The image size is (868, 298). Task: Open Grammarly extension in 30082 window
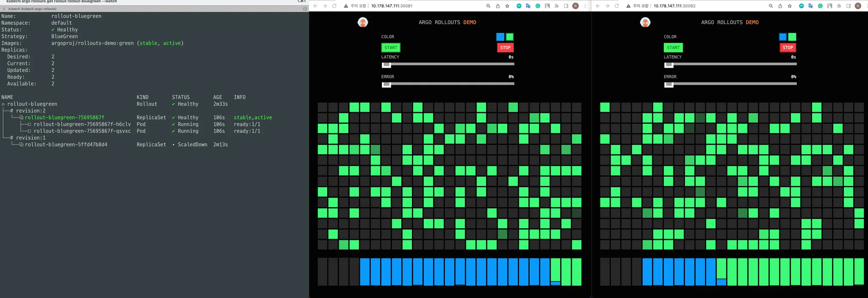click(x=820, y=6)
